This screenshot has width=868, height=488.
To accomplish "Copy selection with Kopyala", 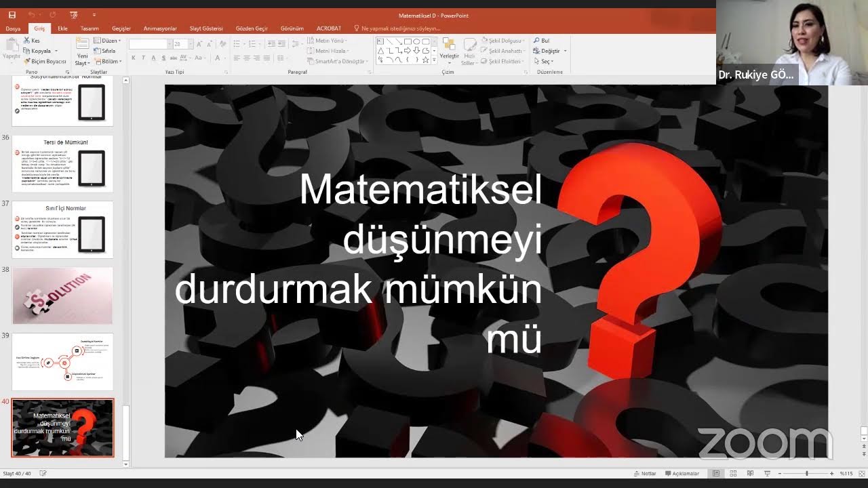I will (37, 51).
